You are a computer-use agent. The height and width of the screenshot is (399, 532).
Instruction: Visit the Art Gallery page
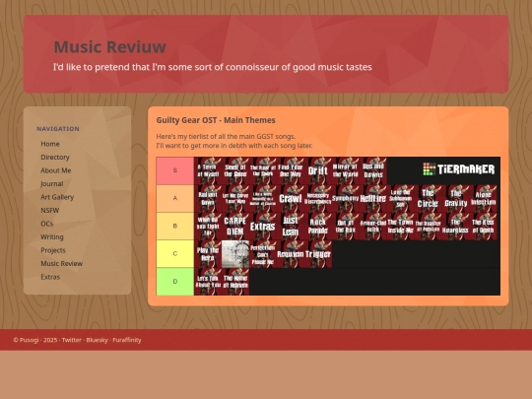[57, 197]
